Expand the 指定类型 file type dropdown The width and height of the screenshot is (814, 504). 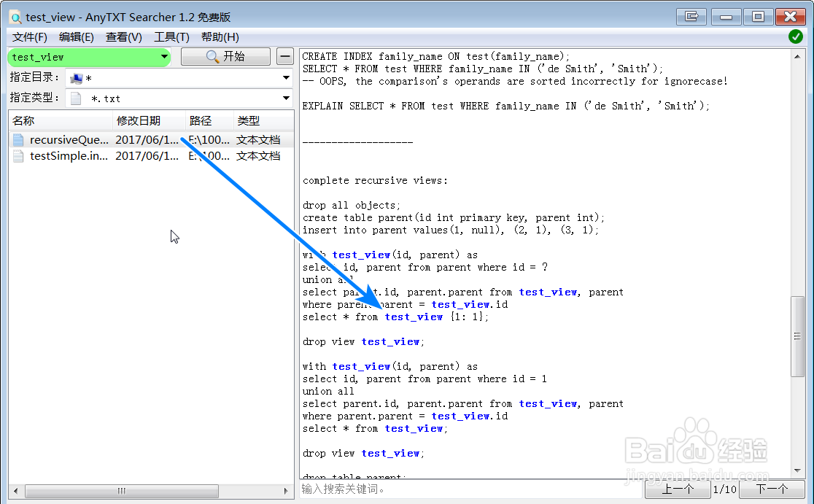286,98
